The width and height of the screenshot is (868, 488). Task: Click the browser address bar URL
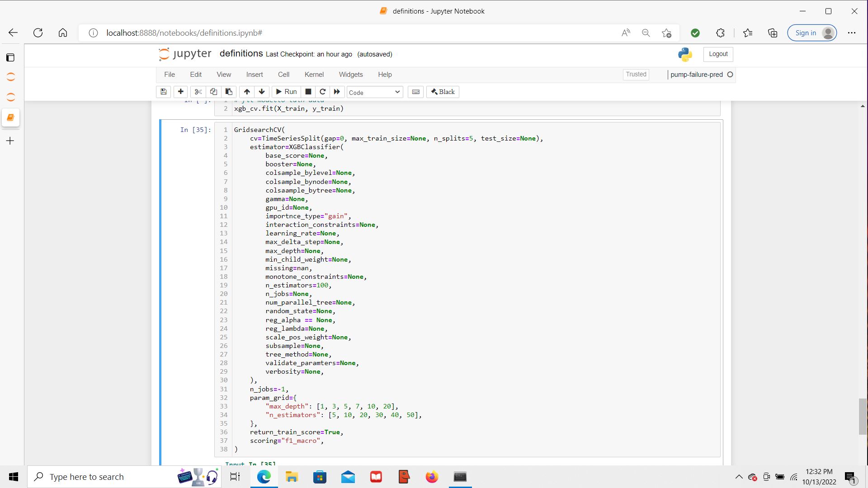tap(184, 33)
